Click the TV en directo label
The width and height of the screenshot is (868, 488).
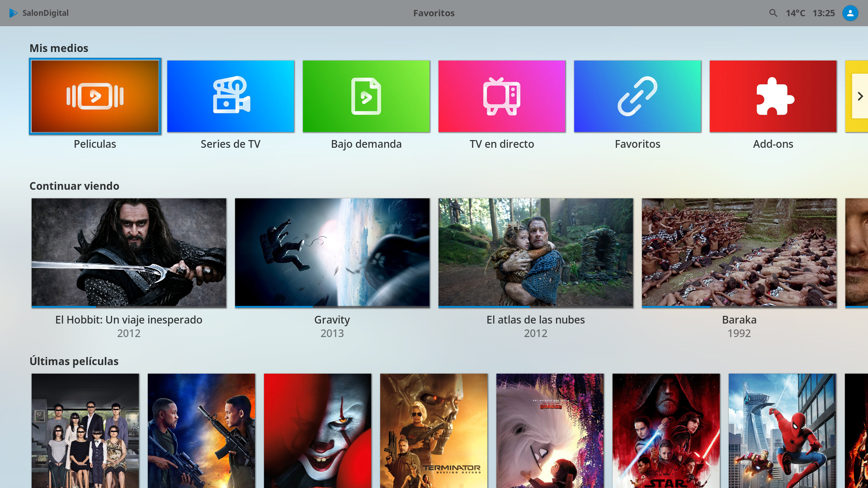pos(502,144)
